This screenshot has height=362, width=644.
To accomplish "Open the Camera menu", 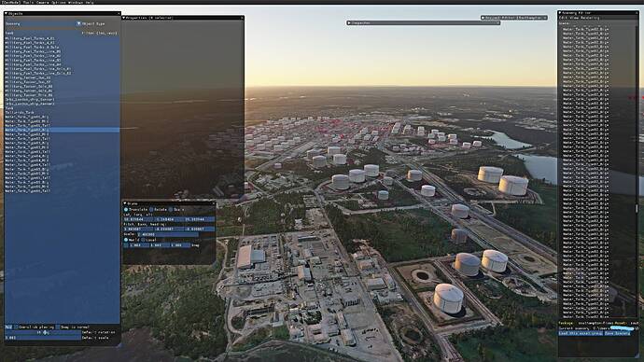I will [x=43, y=2].
